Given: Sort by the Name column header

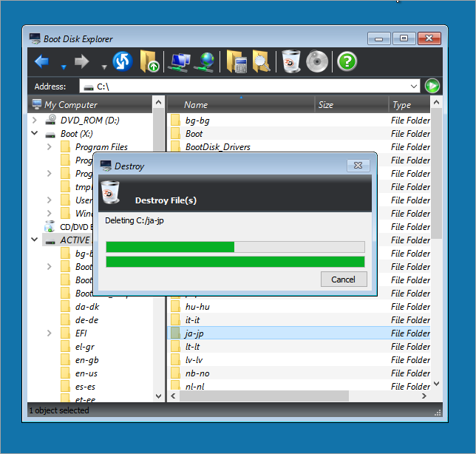Looking at the screenshot, I should (241, 105).
